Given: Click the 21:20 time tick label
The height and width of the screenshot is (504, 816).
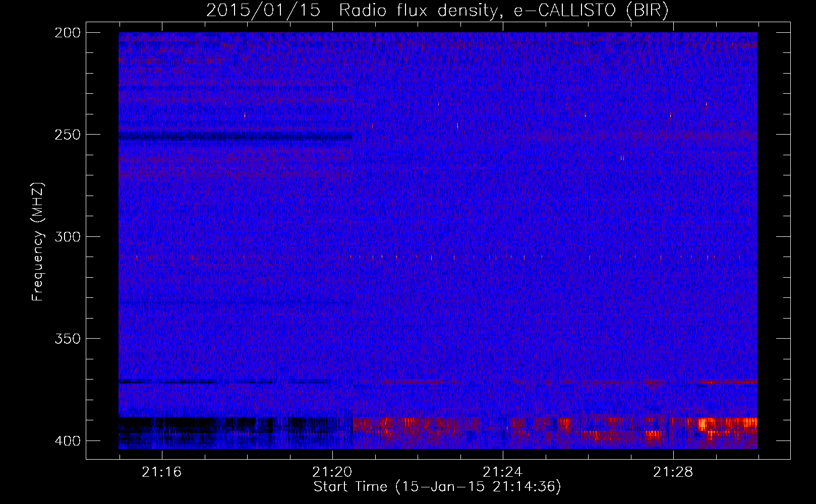Looking at the screenshot, I should [x=332, y=472].
